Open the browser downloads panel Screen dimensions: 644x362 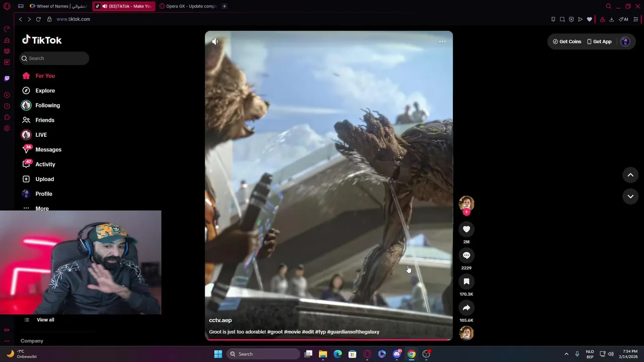point(611,20)
